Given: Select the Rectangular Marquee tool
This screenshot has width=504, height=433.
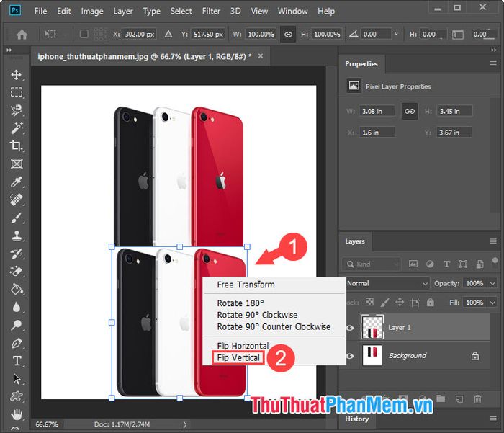Looking at the screenshot, I should tap(16, 92).
